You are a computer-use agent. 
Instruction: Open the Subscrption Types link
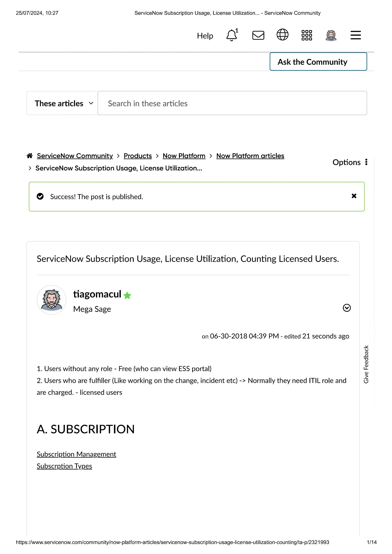coord(64,466)
